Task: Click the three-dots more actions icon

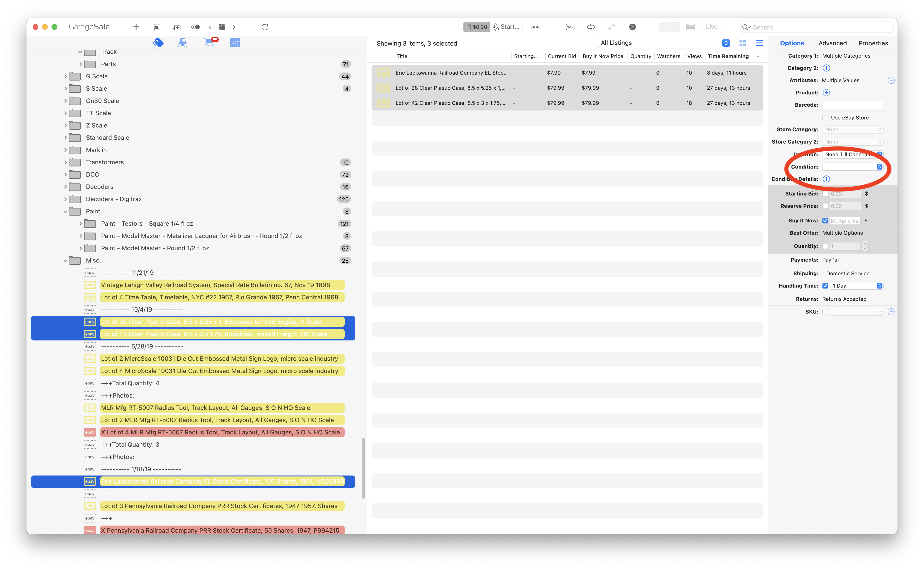Action: [535, 27]
